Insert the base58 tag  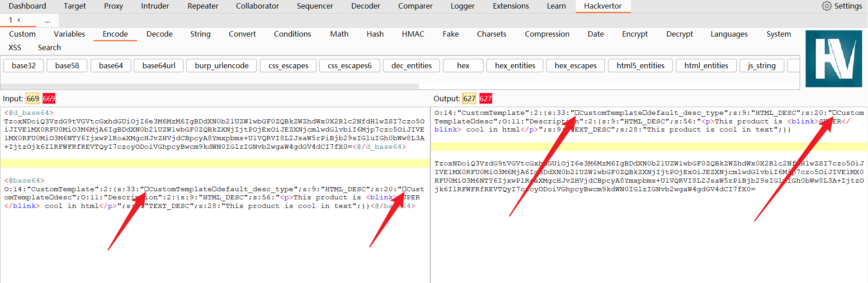[x=67, y=66]
